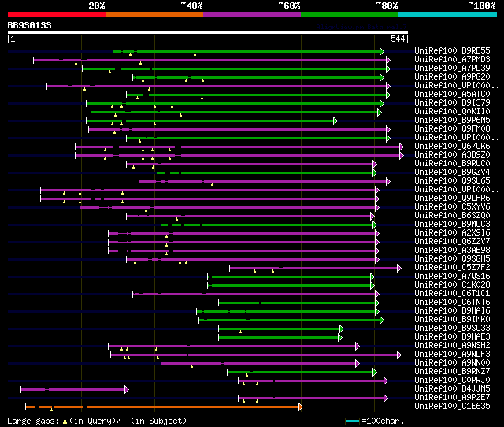This screenshot has width=504, height=427.
Task: Open the UniRef100_C0PRJ0 hit
Action: coord(452,381)
